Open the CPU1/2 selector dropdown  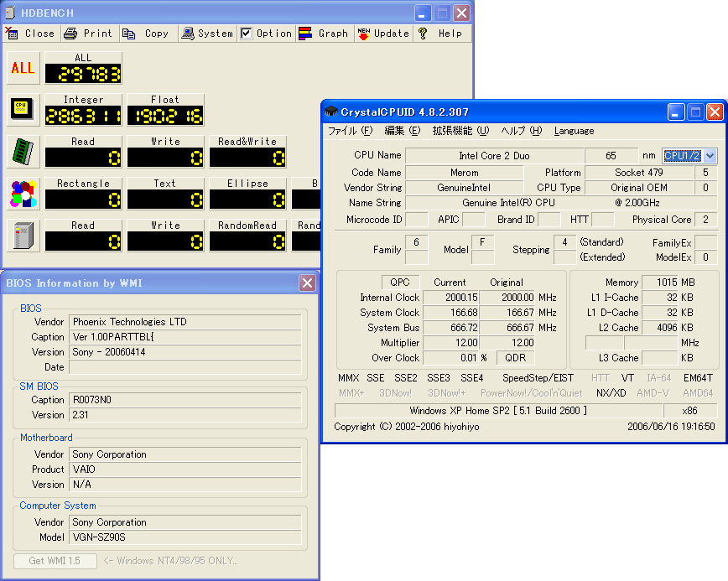710,156
